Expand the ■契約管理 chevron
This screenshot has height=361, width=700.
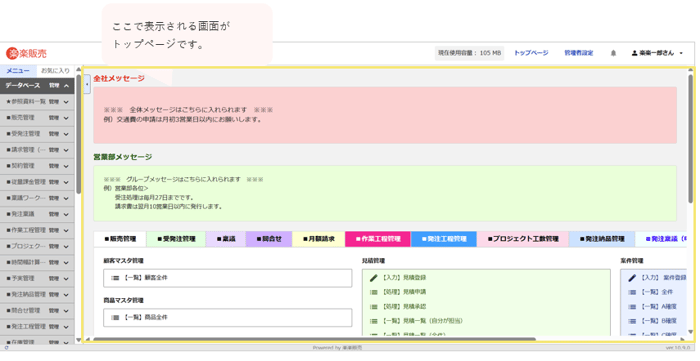pos(66,166)
